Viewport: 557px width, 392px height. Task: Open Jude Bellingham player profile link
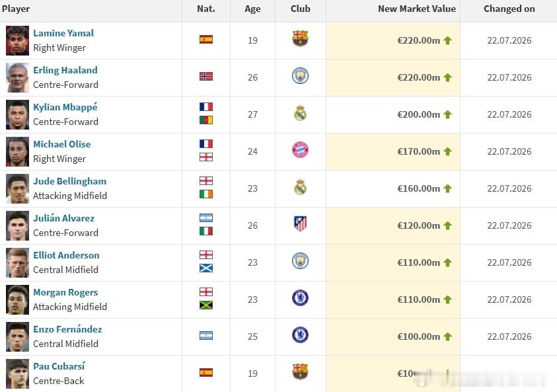tap(69, 181)
